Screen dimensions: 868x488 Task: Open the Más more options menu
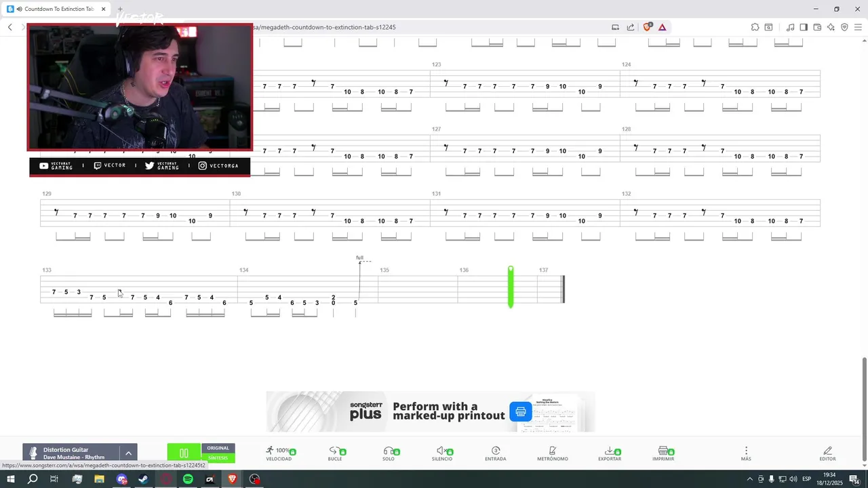(746, 453)
